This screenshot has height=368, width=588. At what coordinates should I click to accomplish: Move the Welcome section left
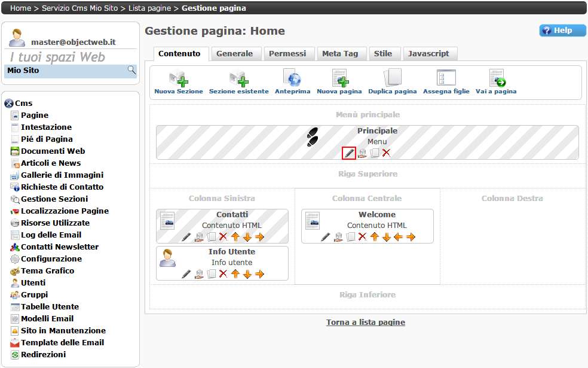pyautogui.click(x=399, y=237)
